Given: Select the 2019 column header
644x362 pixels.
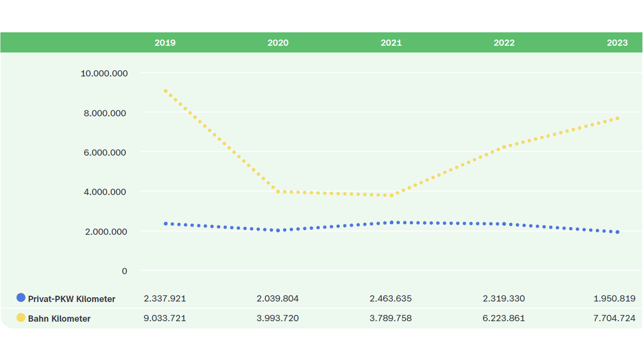Looking at the screenshot, I should (165, 43).
